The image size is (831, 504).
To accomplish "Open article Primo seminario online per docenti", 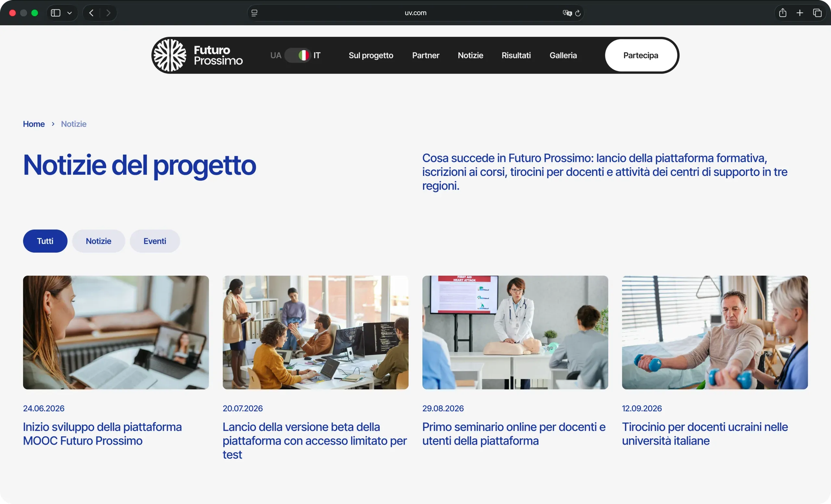I will click(514, 434).
